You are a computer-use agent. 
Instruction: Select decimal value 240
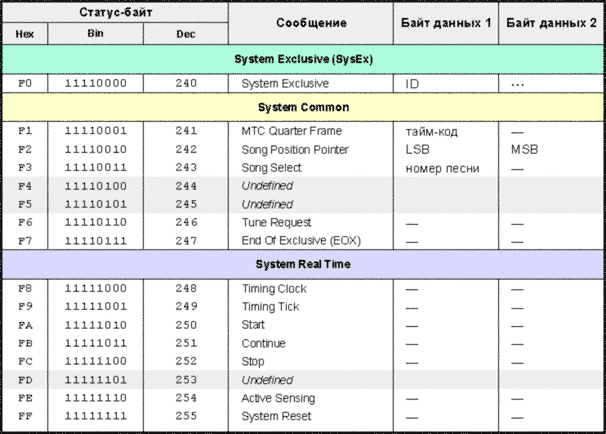186,83
